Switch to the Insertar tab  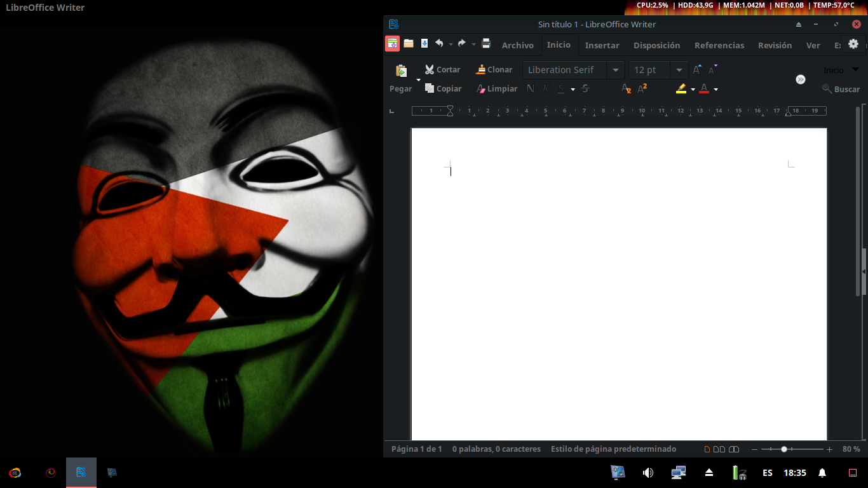602,45
